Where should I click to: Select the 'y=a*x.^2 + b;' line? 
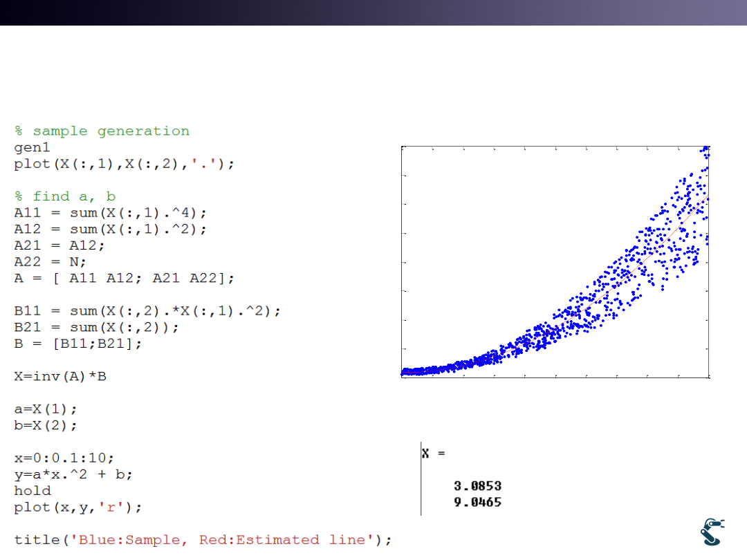pos(73,474)
